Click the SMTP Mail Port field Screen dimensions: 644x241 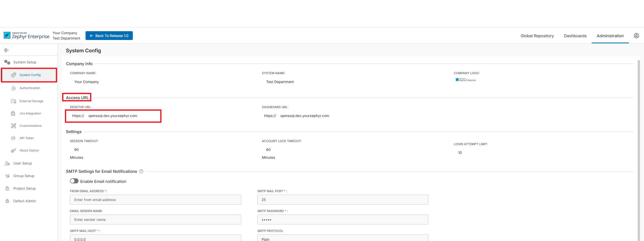(342, 200)
